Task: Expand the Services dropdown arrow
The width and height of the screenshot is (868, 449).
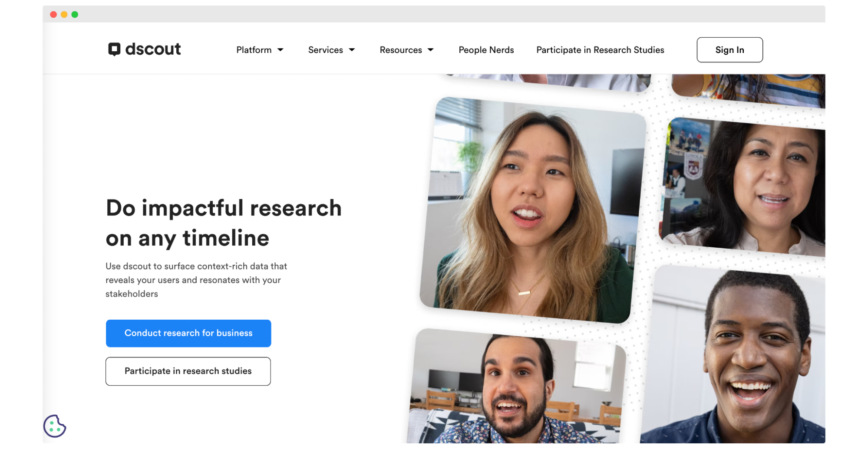Action: [352, 50]
